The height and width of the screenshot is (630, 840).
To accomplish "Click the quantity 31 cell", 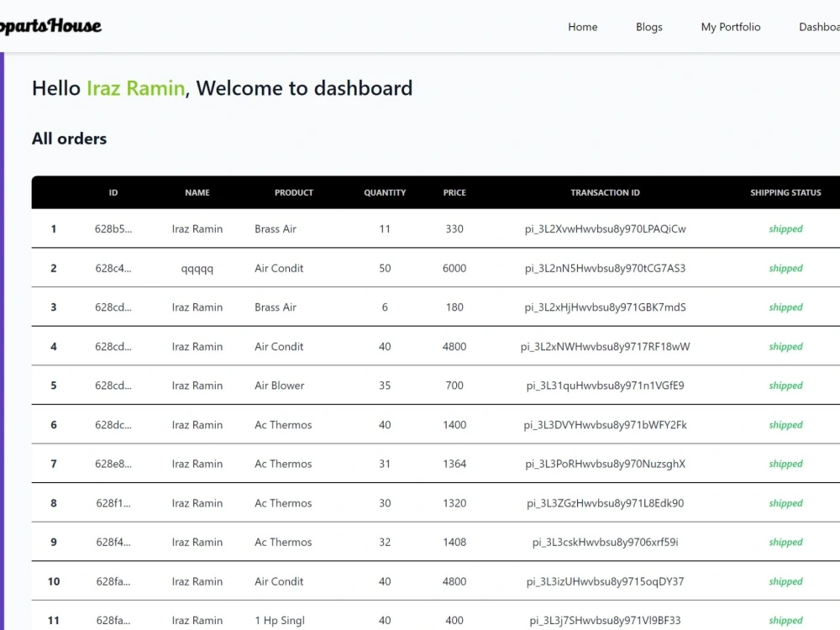I will tap(385, 464).
